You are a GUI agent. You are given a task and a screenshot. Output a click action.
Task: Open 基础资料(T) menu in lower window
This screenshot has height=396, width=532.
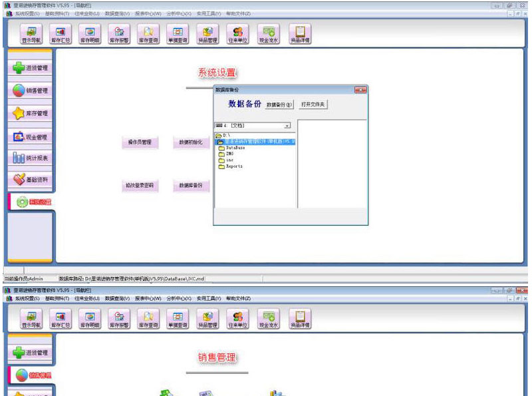[57, 299]
